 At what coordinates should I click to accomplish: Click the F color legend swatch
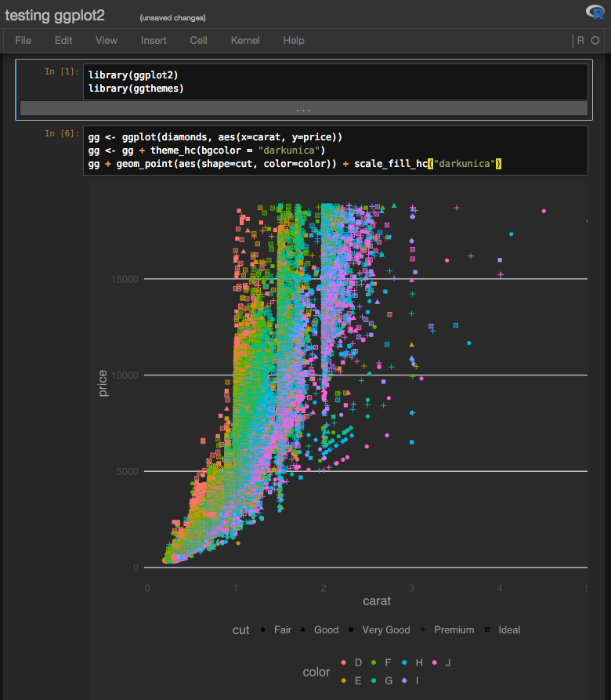click(374, 662)
